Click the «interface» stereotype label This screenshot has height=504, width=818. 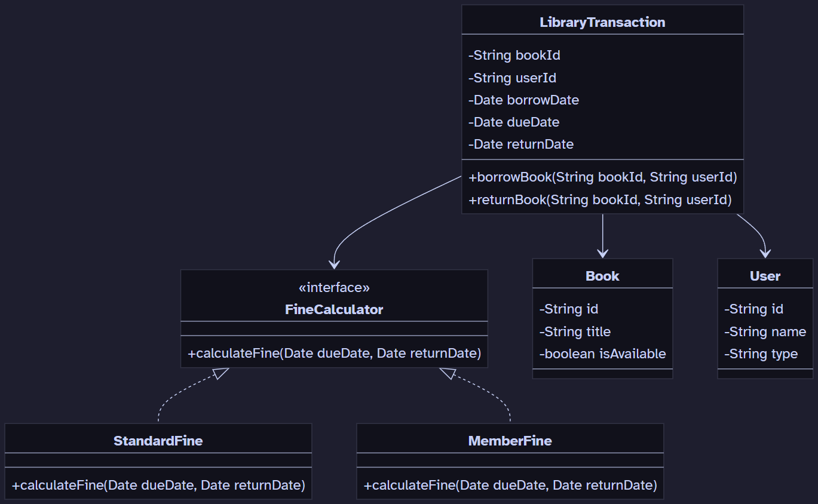(x=334, y=288)
